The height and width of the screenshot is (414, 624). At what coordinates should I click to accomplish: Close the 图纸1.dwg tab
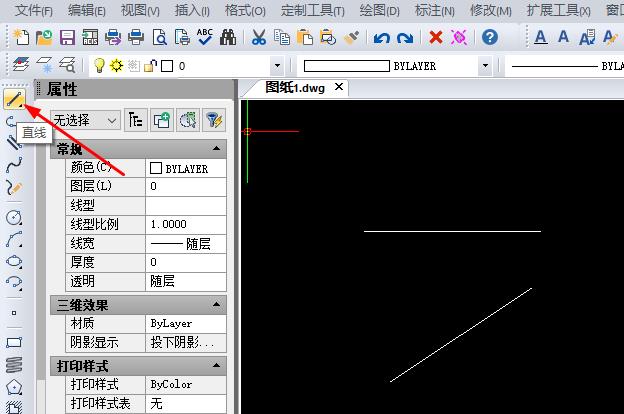point(339,86)
